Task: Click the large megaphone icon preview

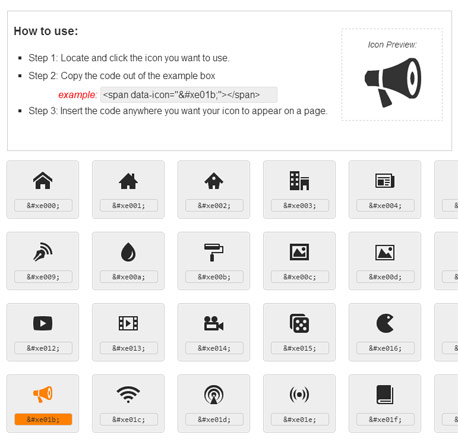Action: point(393,82)
